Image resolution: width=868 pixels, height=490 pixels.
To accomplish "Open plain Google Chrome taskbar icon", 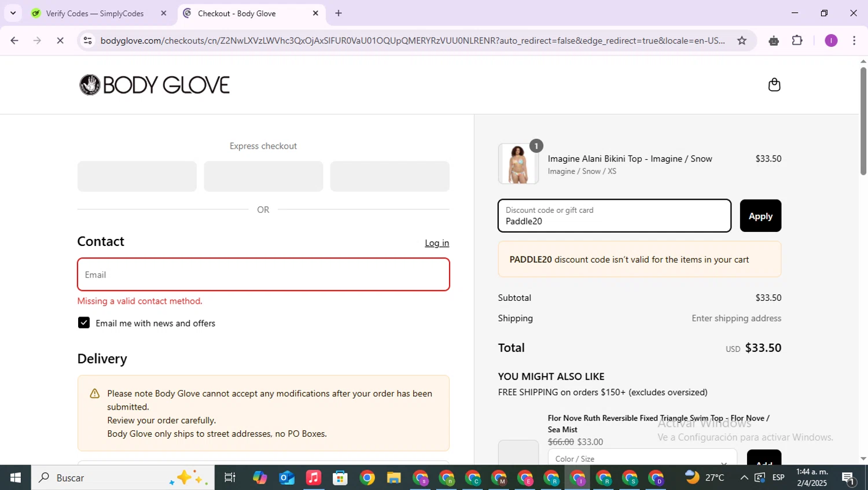I will click(x=367, y=478).
